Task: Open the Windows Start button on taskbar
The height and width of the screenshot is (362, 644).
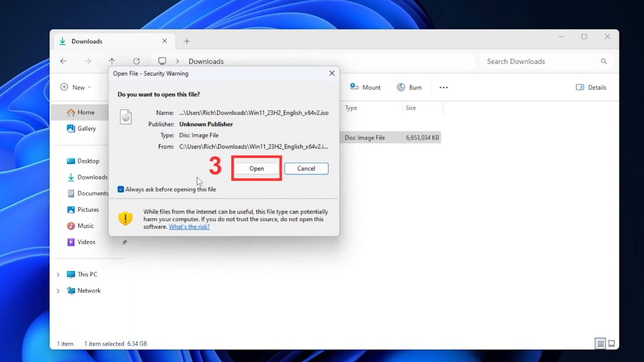Action: point(322,358)
